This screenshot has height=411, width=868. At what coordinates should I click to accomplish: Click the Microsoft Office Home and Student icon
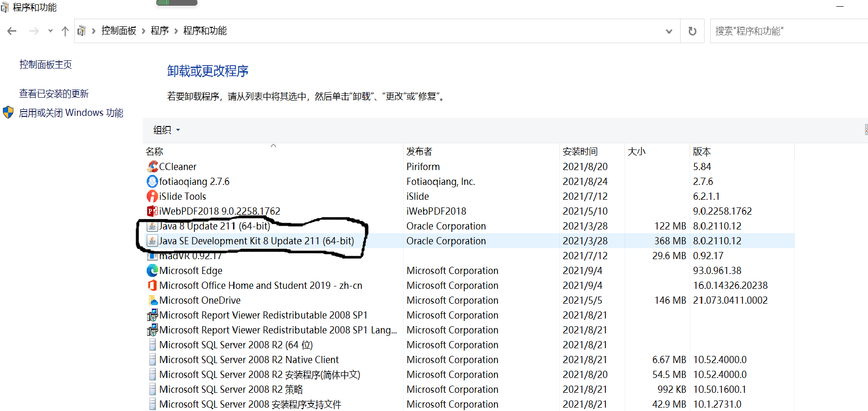click(152, 285)
